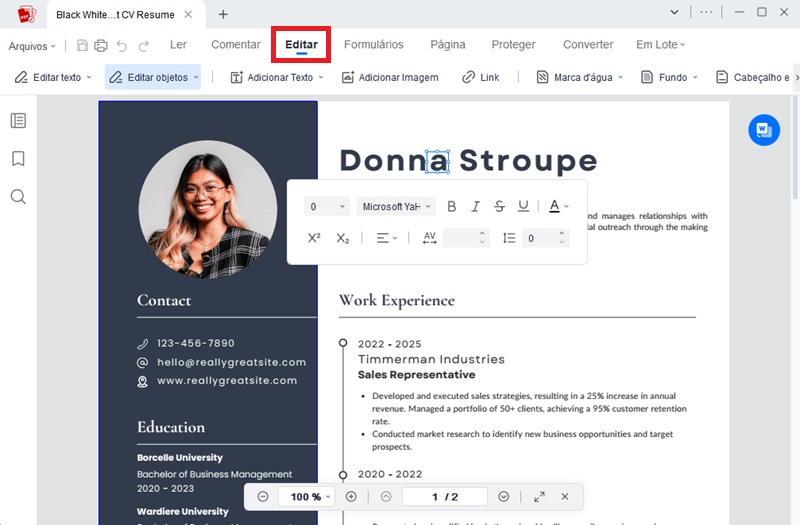Open the search panel magnifier icon
The width and height of the screenshot is (800, 525).
(18, 196)
